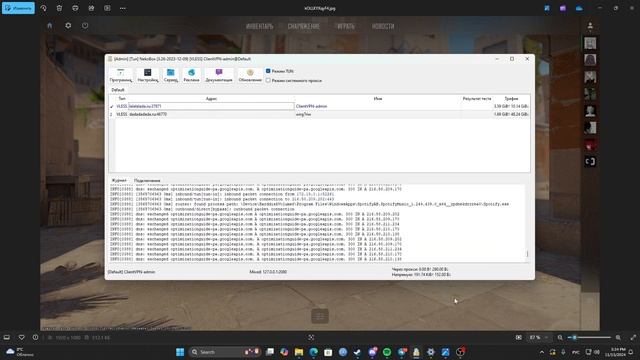
Task: Click the Photos zoom slider track
Action: (x=589, y=338)
